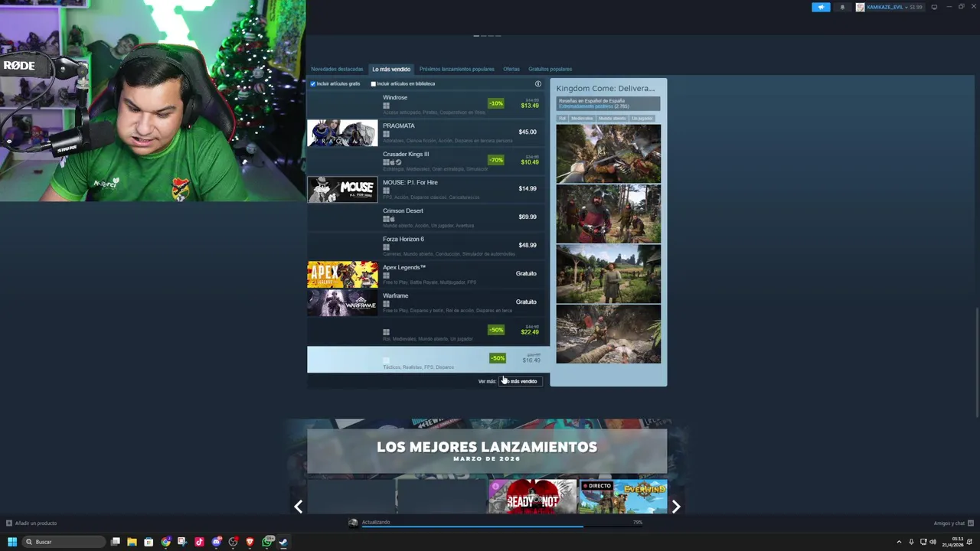Open the Warframe row
Image resolution: width=980 pixels, height=551 pixels.
click(427, 302)
